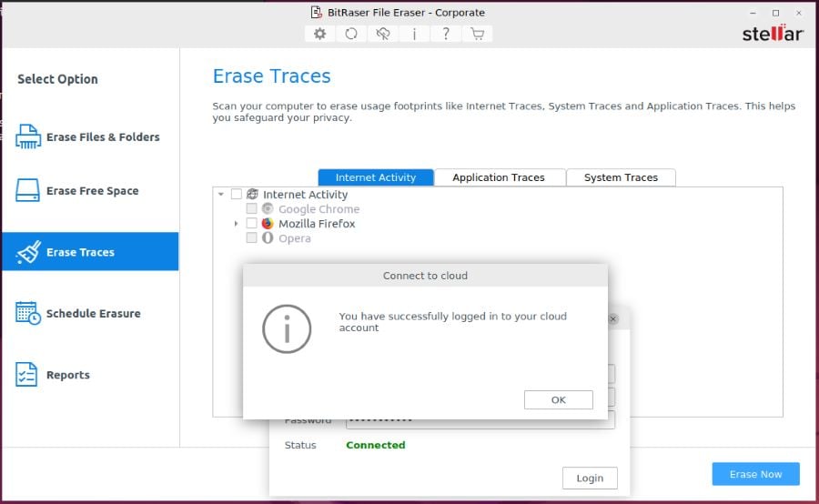Close the cloud login panel

[613, 318]
